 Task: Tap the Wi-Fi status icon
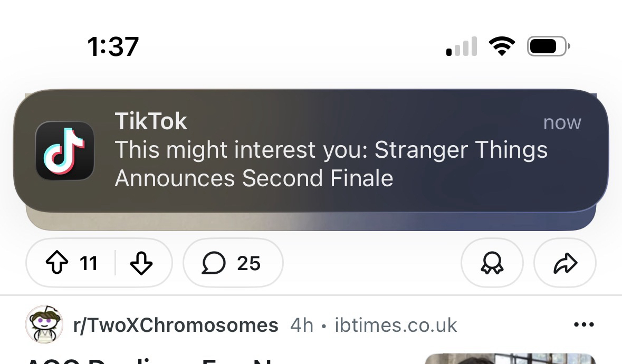502,46
